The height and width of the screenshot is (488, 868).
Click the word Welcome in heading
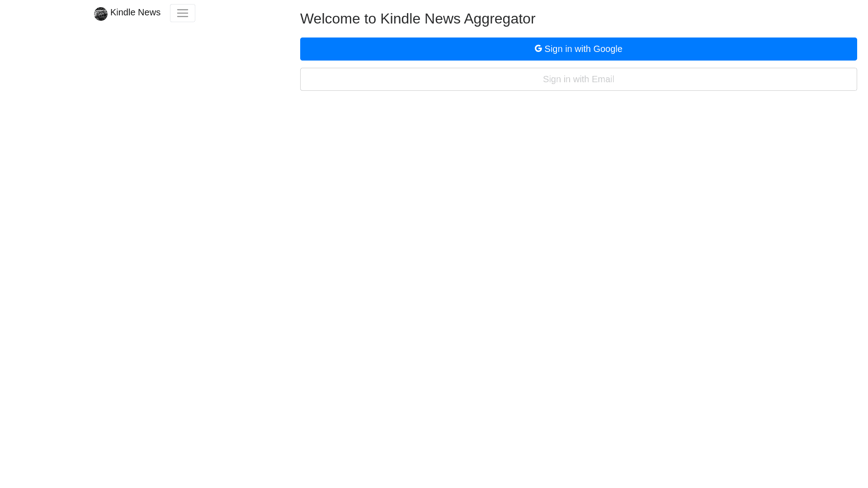[x=330, y=19]
